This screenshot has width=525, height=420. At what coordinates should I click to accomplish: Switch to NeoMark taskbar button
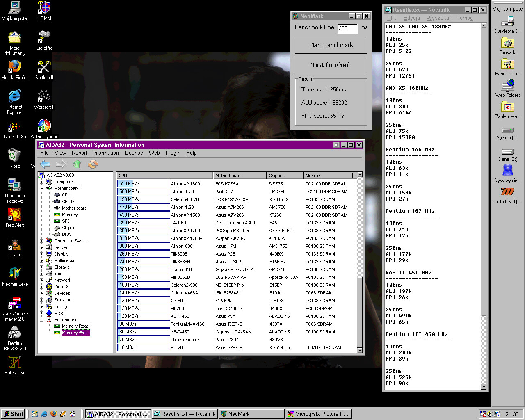[251, 414]
